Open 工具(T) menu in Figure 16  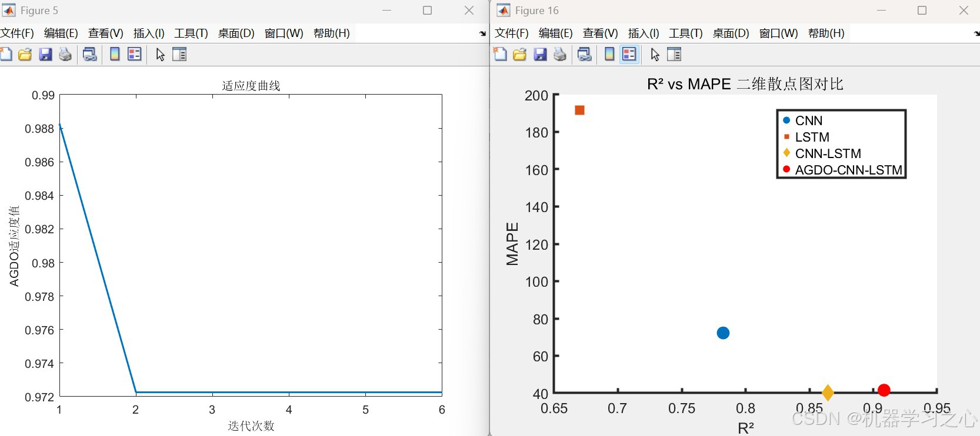(x=686, y=33)
